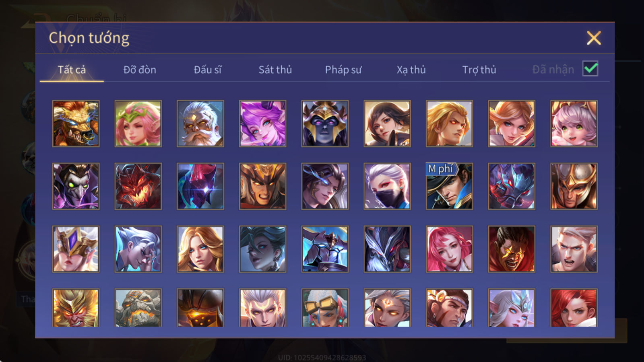The width and height of the screenshot is (644, 362).
Task: Switch to the Đỡ đòn tab
Action: click(x=140, y=70)
